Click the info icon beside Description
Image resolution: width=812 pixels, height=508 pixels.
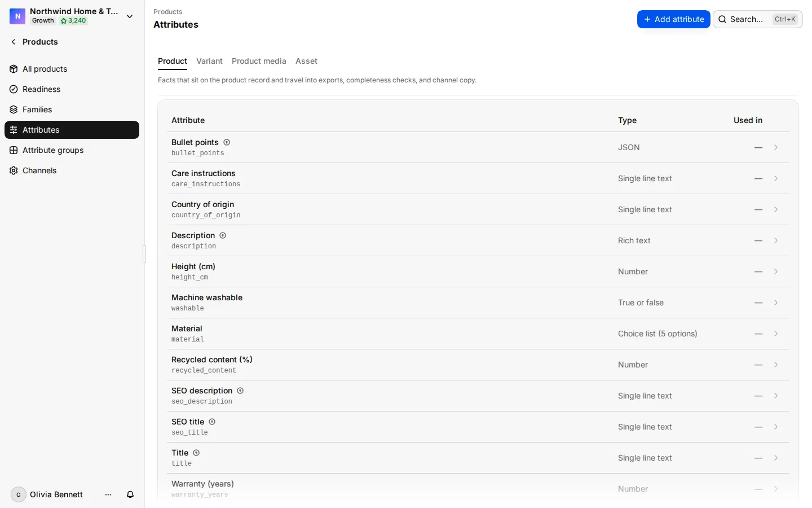pyautogui.click(x=223, y=235)
